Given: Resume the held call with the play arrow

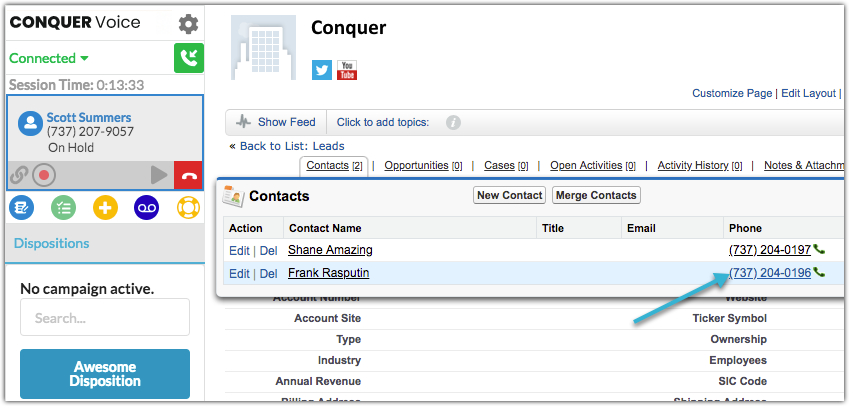Looking at the screenshot, I should (159, 175).
